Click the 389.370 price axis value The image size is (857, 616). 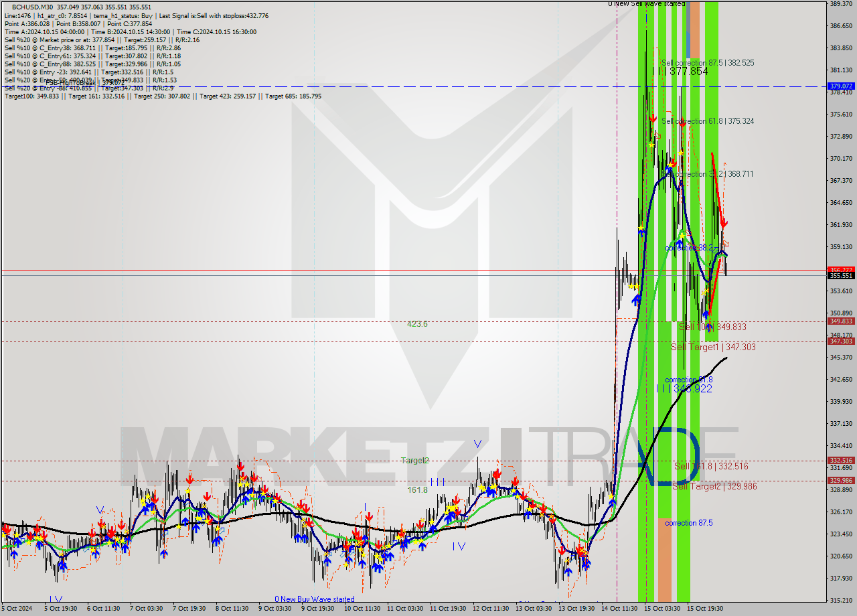tap(841, 4)
